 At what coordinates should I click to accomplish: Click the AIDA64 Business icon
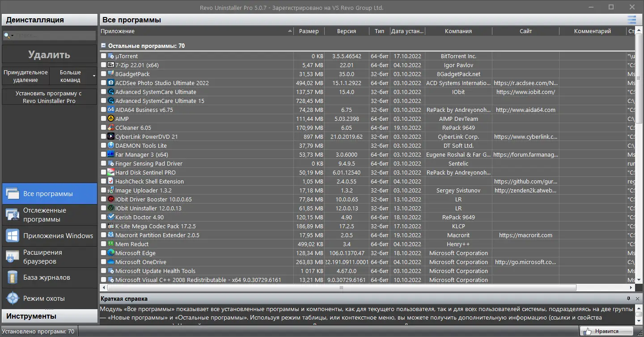pyautogui.click(x=111, y=110)
